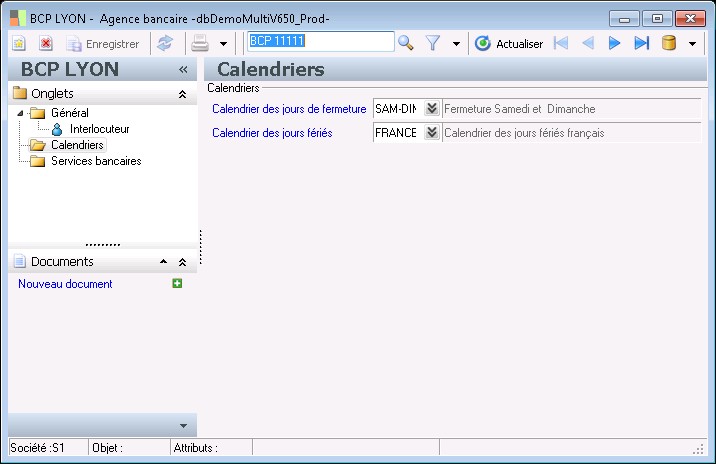716x464 pixels.
Task: Click the BCP 11111 search field
Action: click(321, 42)
